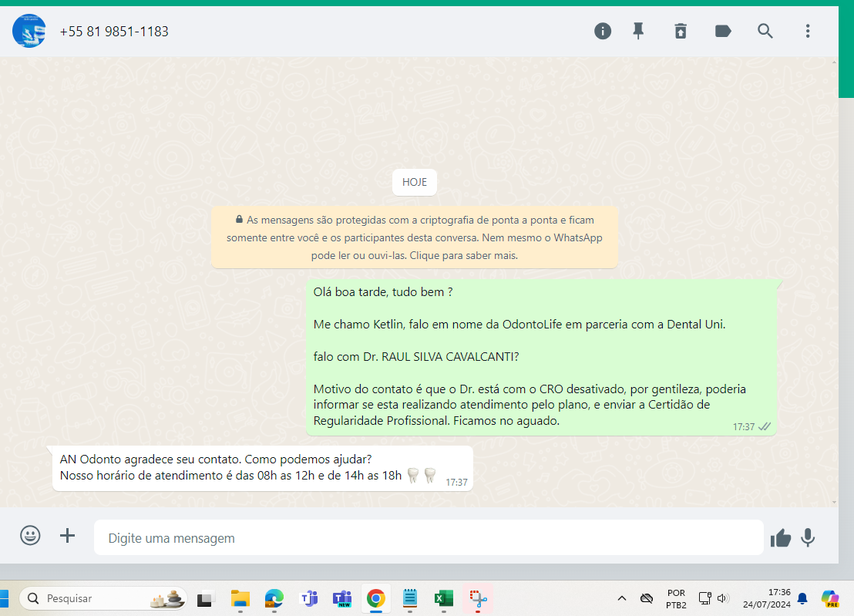Open Microsoft Edge from the taskbar
The width and height of the screenshot is (854, 616).
coord(274,599)
